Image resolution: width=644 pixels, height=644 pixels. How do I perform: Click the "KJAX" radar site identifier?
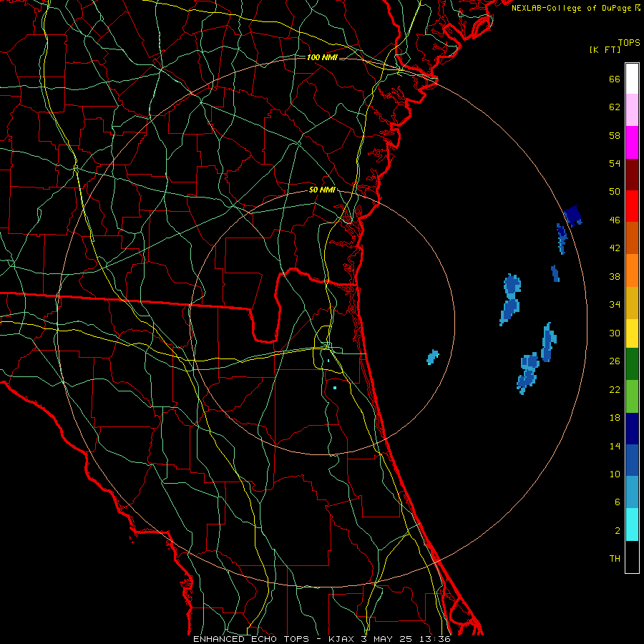343,639
